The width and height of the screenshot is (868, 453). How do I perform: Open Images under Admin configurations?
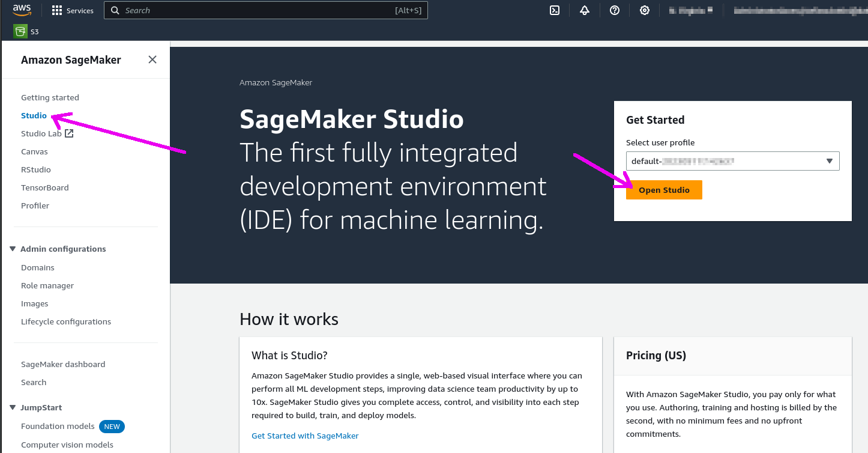tap(35, 303)
